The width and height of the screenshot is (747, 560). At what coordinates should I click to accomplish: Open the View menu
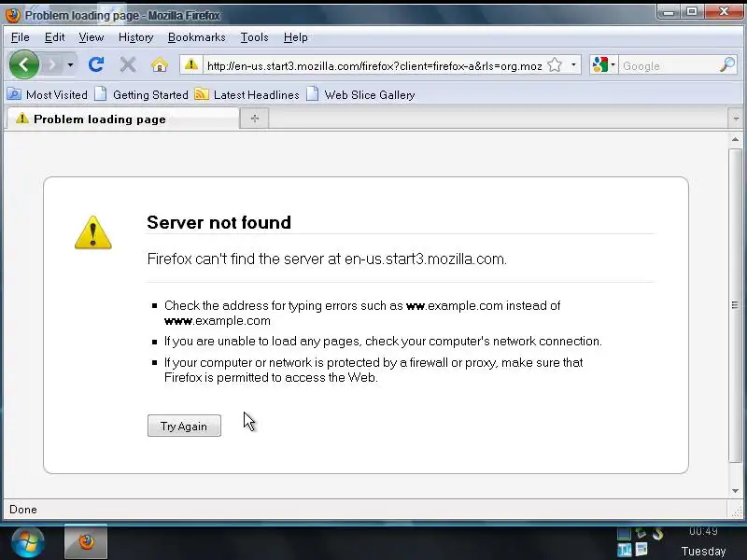point(91,37)
